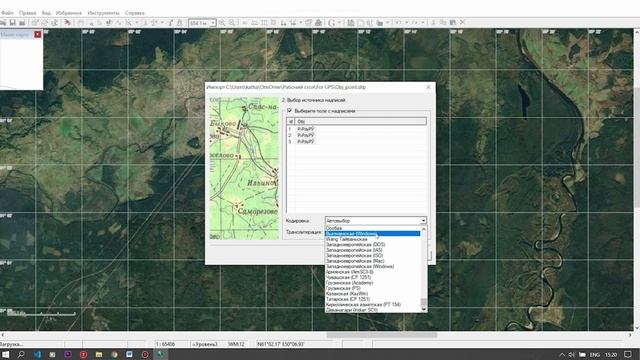This screenshot has width=640, height=360.
Task: Click the G toolbar icon
Action: [331, 23]
